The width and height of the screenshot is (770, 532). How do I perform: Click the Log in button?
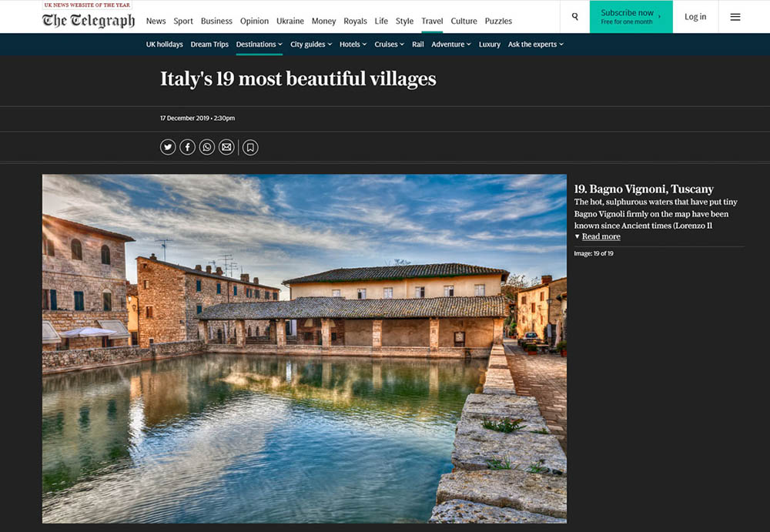695,17
